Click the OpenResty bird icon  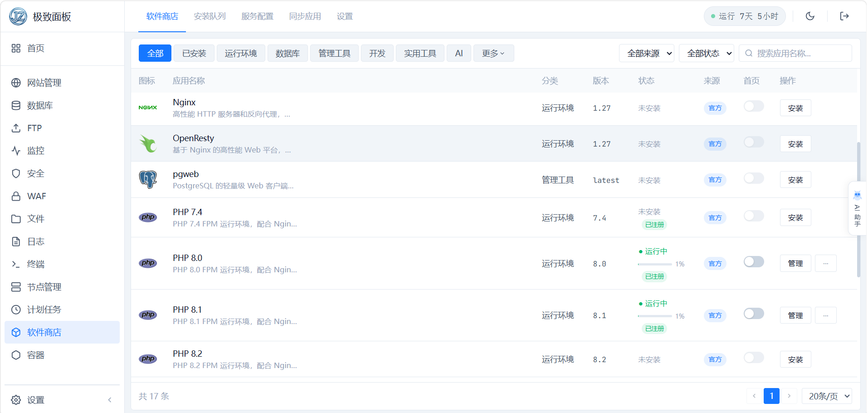(x=148, y=144)
